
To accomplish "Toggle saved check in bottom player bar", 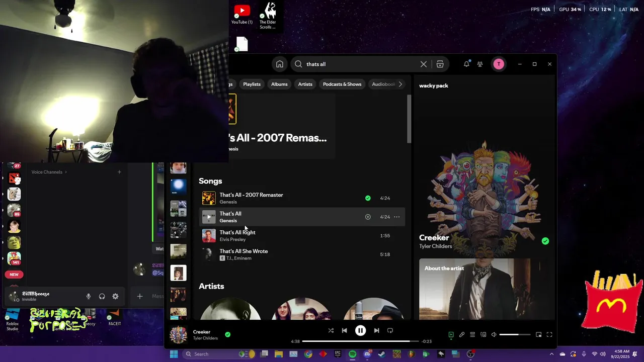I will (227, 334).
